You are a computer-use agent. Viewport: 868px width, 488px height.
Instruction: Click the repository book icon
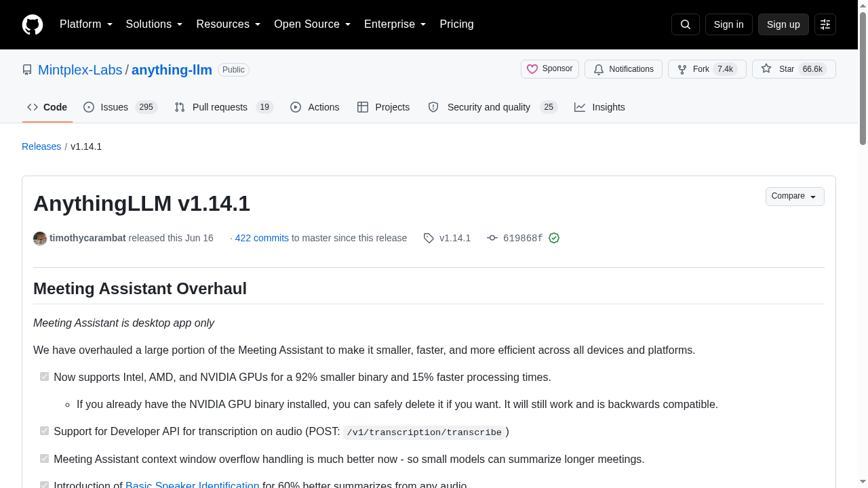(27, 70)
